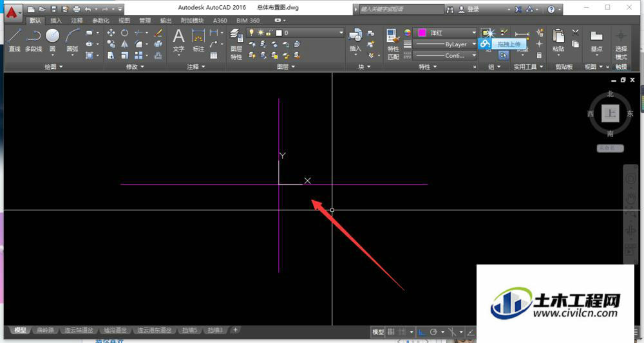The image size is (644, 343).
Task: Click the Copy objects tool icon
Action: click(111, 44)
